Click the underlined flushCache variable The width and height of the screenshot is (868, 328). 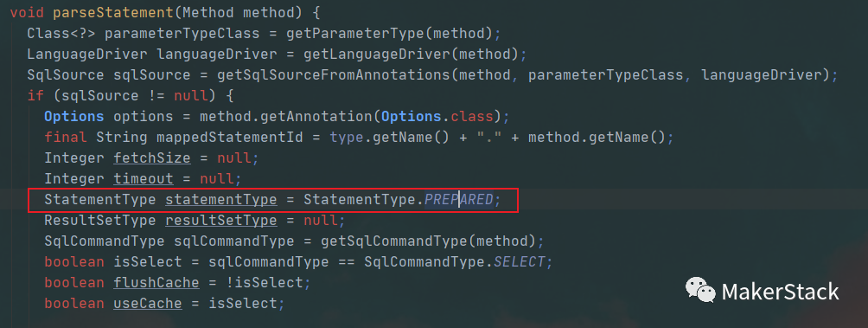coord(156,283)
